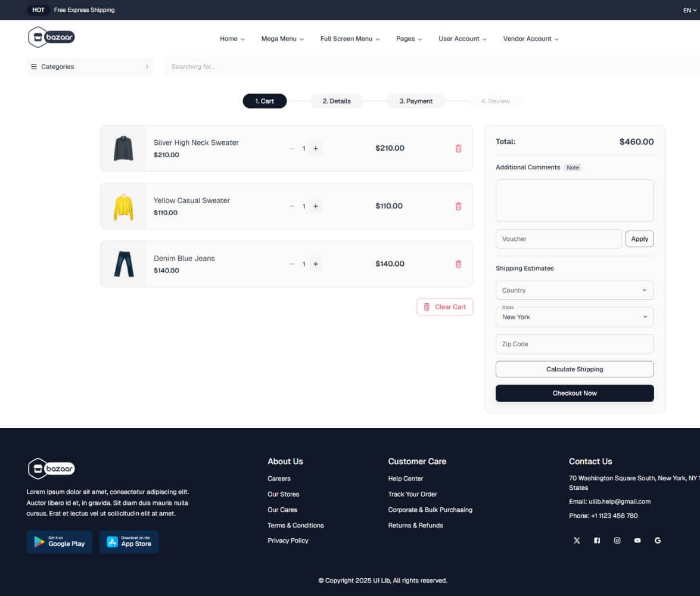700x596 pixels.
Task: Increase Silver High Neck Sweater quantity
Action: click(315, 148)
